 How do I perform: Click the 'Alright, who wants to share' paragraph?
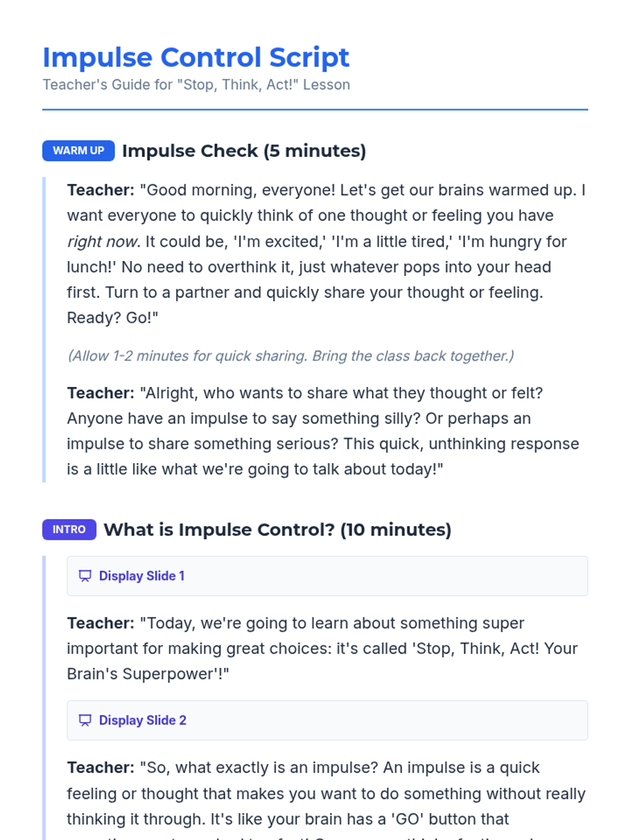click(x=323, y=431)
